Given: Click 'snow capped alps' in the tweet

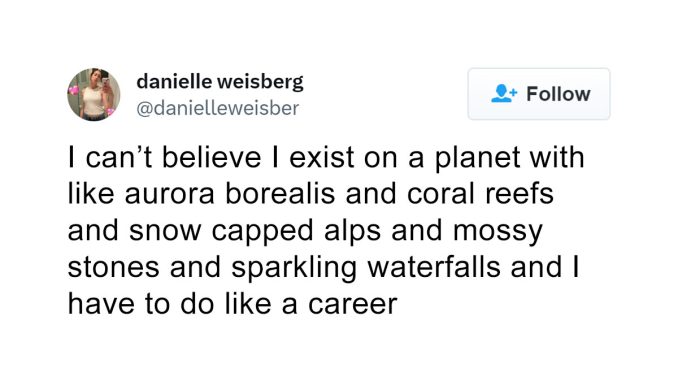Looking at the screenshot, I should pos(255,230).
